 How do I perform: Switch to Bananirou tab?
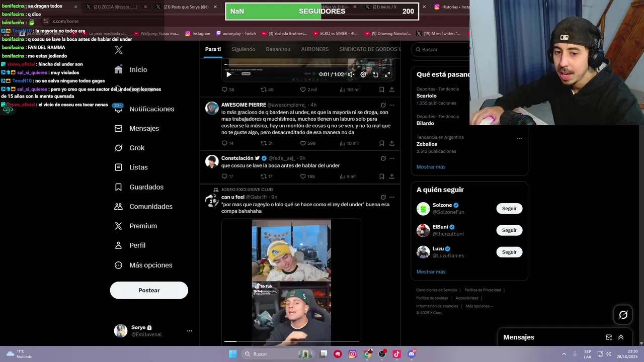point(278,49)
